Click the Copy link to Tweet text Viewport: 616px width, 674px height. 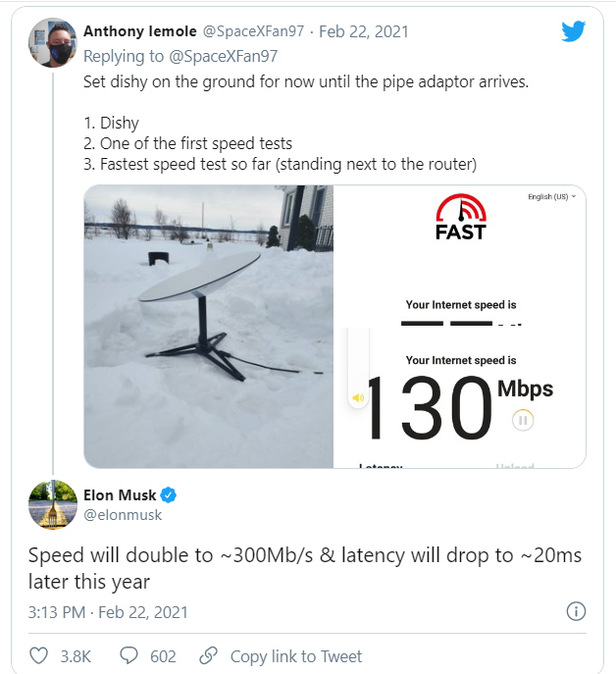pos(295,656)
